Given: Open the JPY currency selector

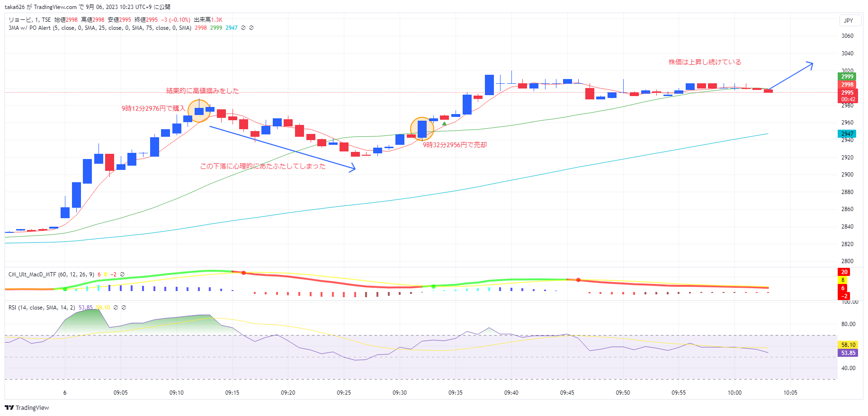Looking at the screenshot, I should tap(848, 20).
